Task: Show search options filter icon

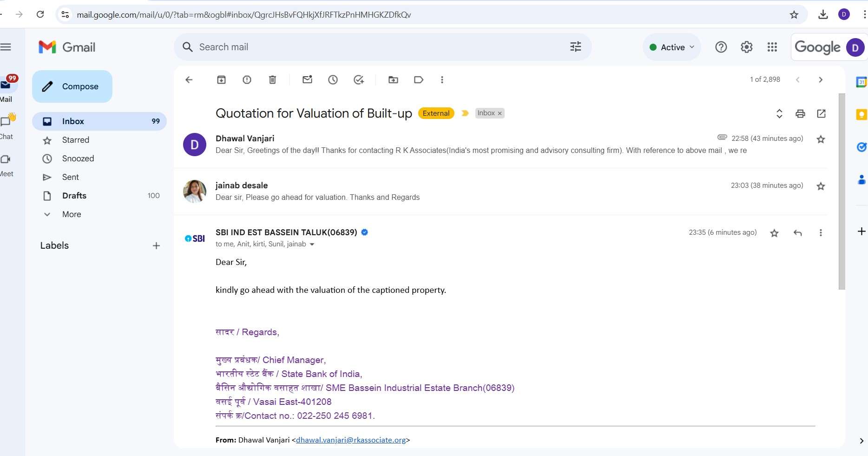Action: (575, 46)
